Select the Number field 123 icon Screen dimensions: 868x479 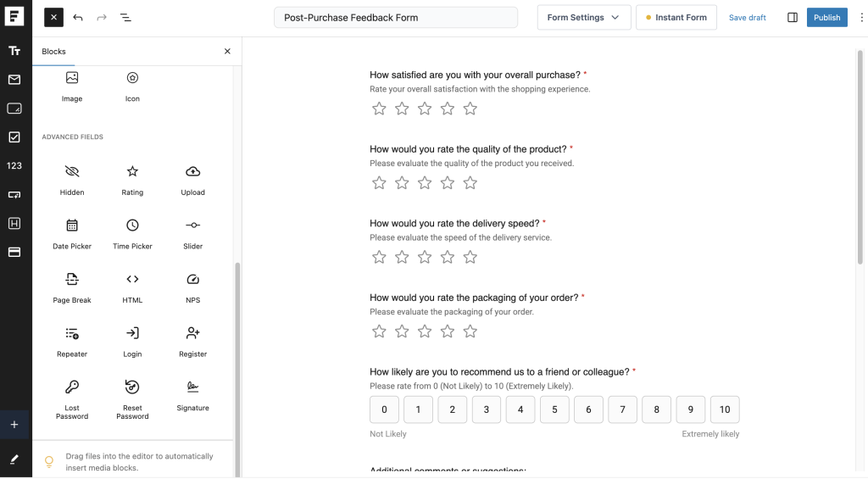(14, 165)
